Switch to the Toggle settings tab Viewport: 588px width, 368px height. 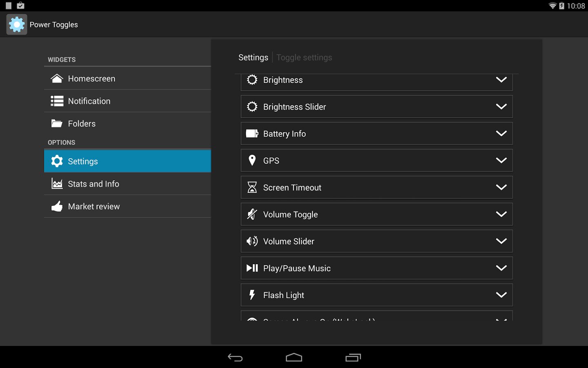(x=304, y=58)
